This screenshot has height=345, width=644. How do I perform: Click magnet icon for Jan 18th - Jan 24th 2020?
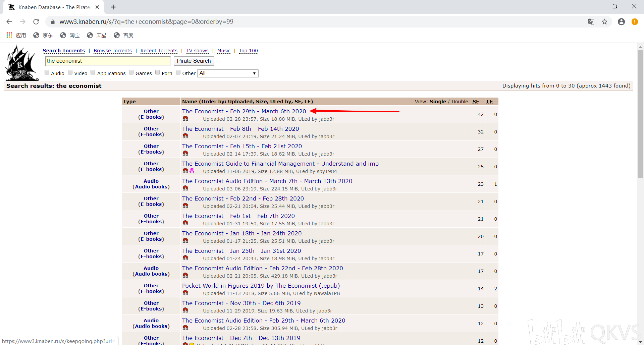click(x=185, y=241)
